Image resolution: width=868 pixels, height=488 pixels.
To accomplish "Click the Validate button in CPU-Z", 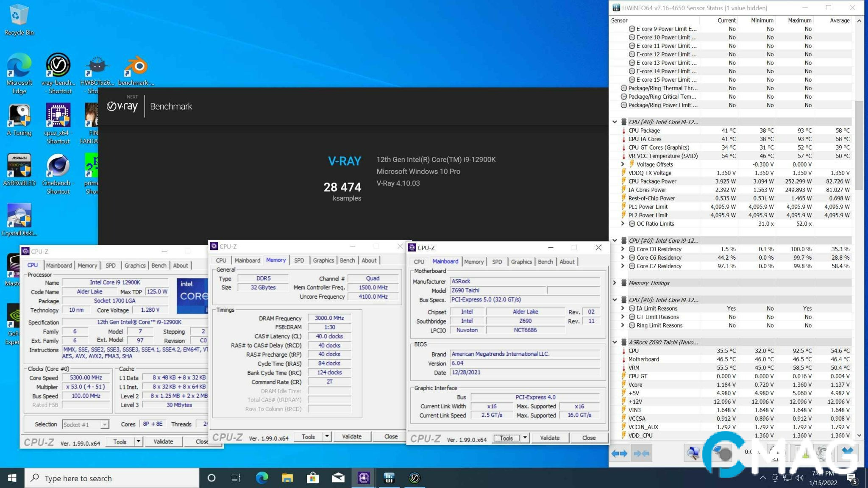I will 550,438.
